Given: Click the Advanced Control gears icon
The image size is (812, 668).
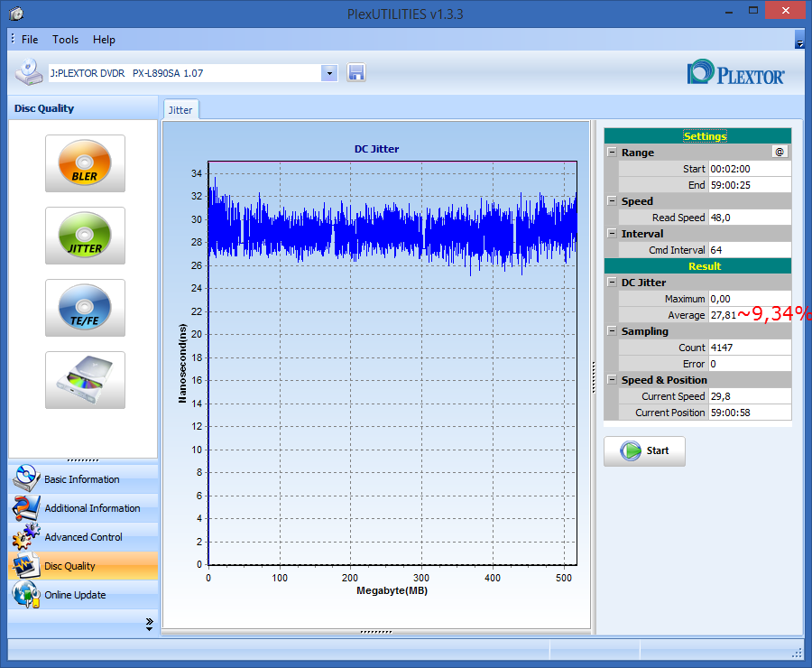Looking at the screenshot, I should pos(26,537).
